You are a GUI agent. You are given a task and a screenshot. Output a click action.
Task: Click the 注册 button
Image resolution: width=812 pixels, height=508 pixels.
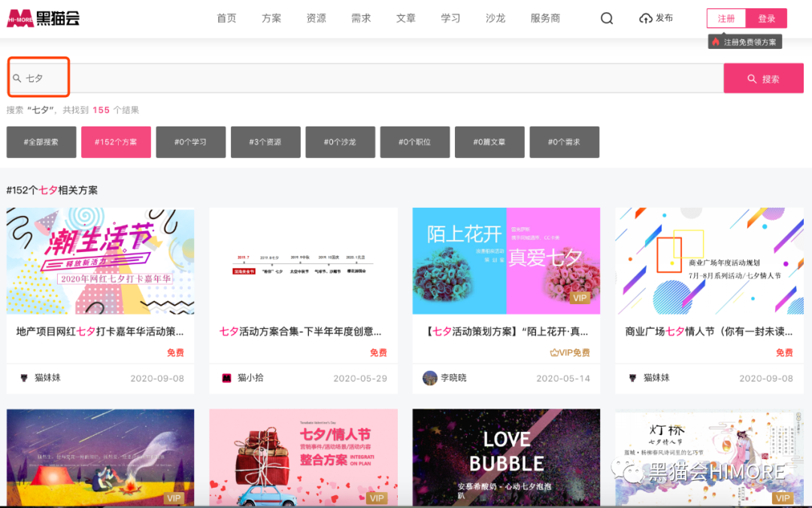tap(726, 19)
